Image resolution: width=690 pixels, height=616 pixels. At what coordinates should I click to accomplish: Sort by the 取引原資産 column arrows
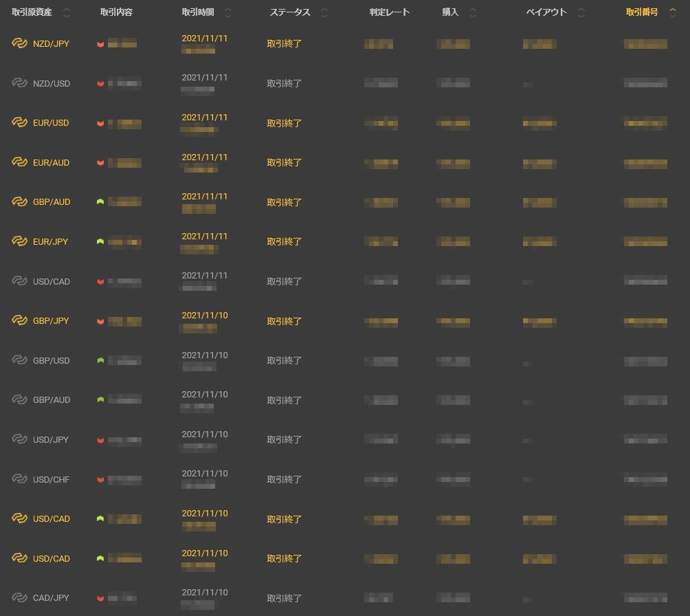pos(67,12)
